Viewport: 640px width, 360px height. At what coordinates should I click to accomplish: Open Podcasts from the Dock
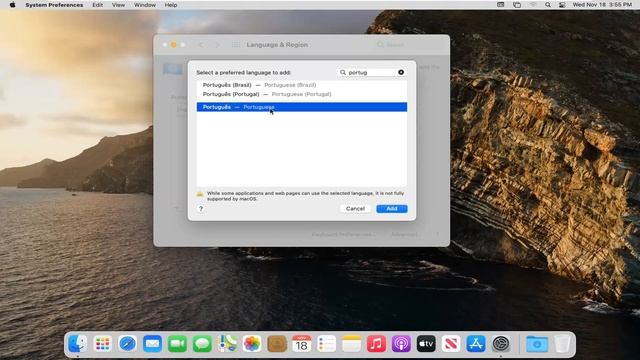(401, 344)
